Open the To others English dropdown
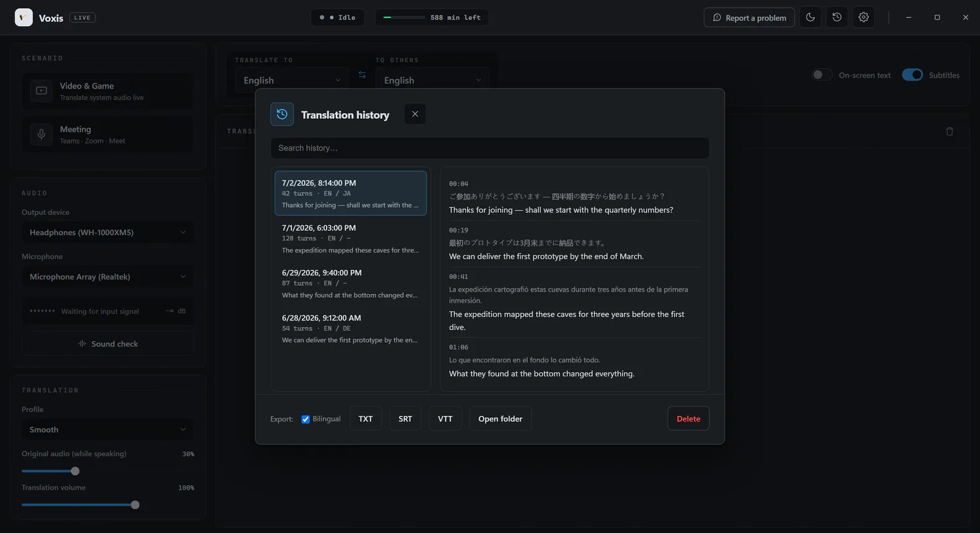Image resolution: width=980 pixels, height=533 pixels. coord(432,80)
